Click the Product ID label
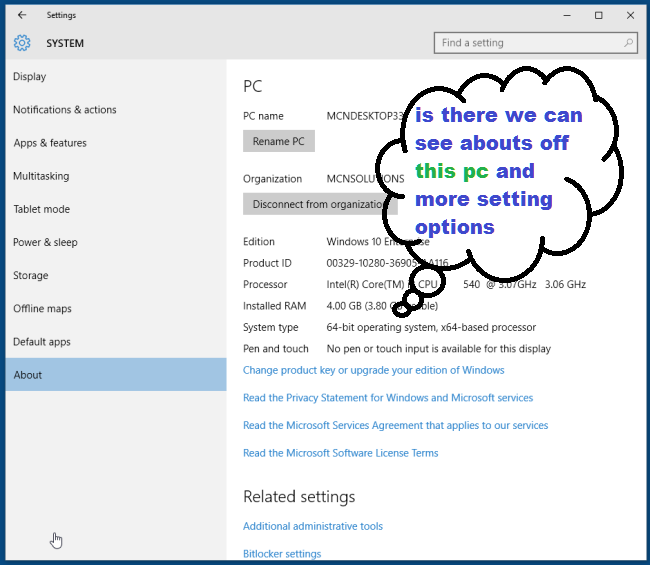Screen dimensions: 650x565 click(267, 263)
